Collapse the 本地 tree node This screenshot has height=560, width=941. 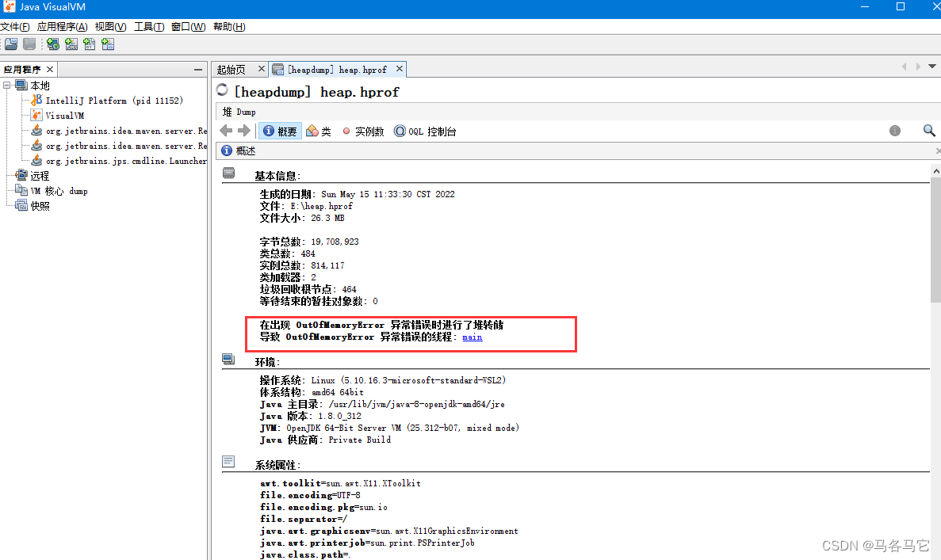6,85
